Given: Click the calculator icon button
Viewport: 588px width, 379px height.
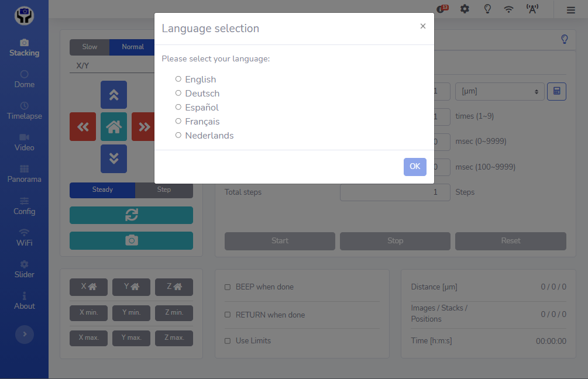Looking at the screenshot, I should [x=556, y=91].
